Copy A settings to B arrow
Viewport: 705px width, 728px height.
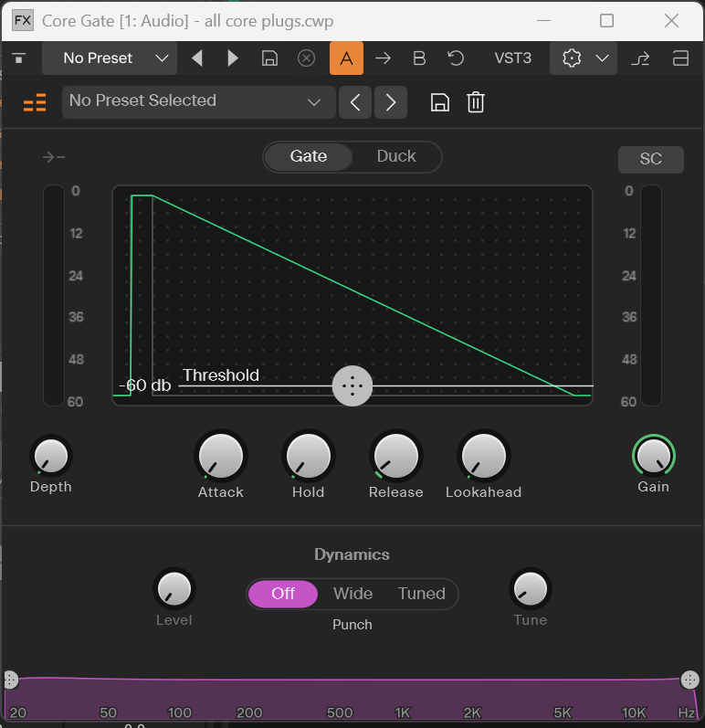click(383, 58)
